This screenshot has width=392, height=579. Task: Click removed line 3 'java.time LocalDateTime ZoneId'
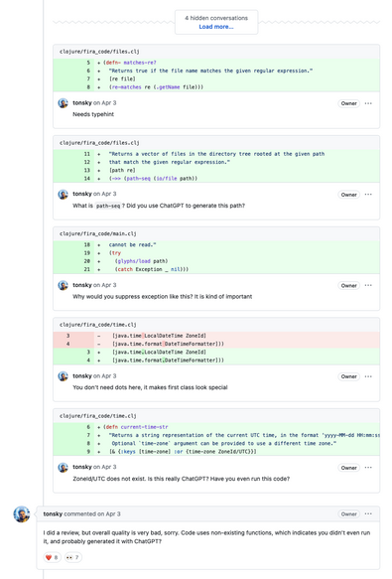click(216, 336)
